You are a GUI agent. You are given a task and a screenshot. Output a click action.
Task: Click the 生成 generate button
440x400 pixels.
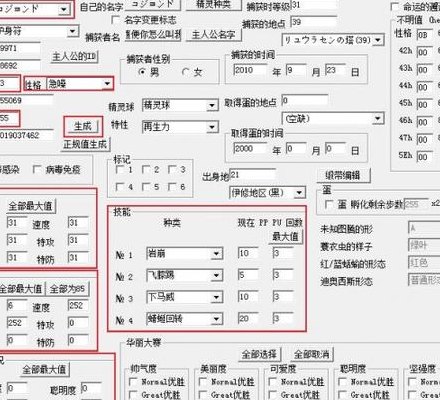coord(83,126)
